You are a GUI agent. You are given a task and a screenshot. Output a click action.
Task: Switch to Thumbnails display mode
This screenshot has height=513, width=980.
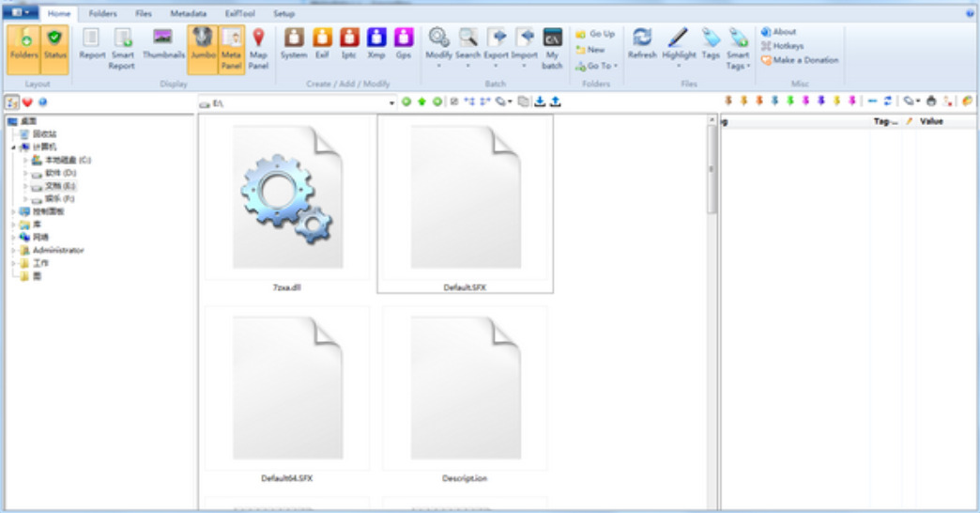163,45
